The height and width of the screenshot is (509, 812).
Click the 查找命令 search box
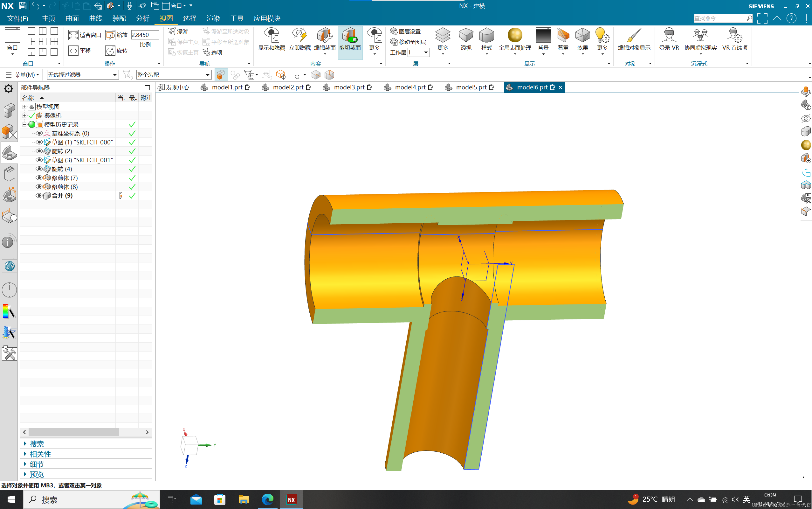(723, 18)
